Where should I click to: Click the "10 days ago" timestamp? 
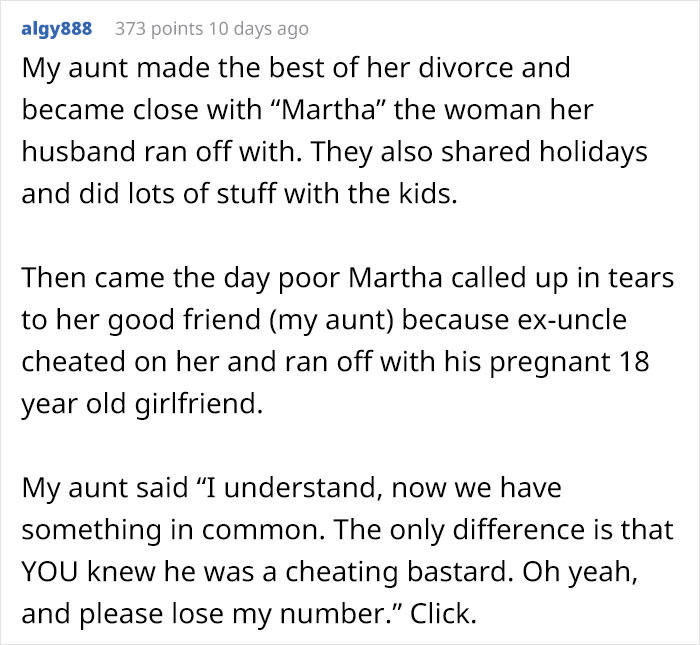(258, 29)
